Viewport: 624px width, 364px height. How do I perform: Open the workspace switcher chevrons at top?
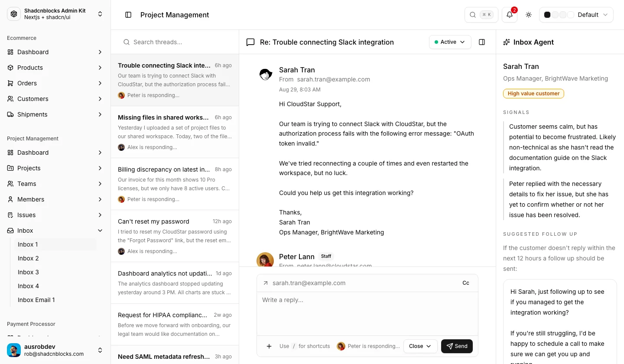tap(100, 14)
